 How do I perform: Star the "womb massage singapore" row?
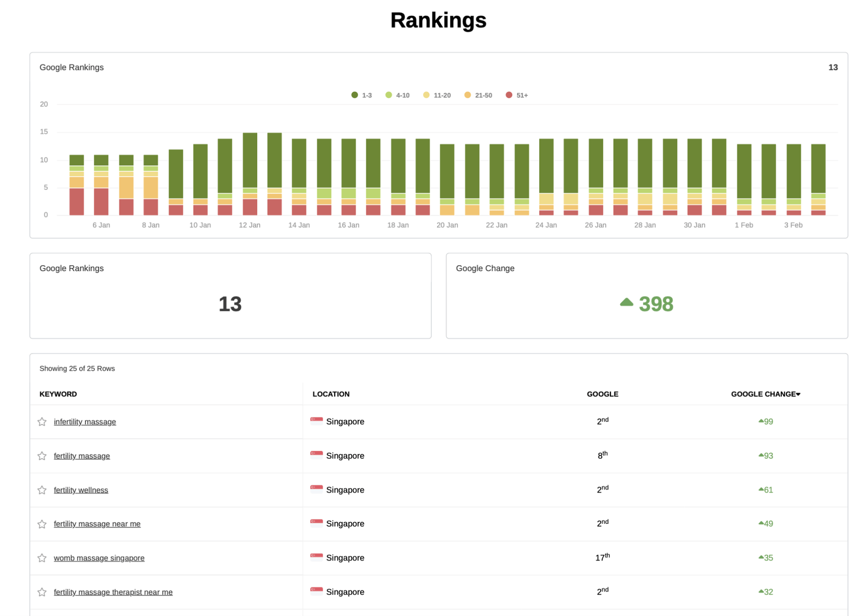(42, 557)
